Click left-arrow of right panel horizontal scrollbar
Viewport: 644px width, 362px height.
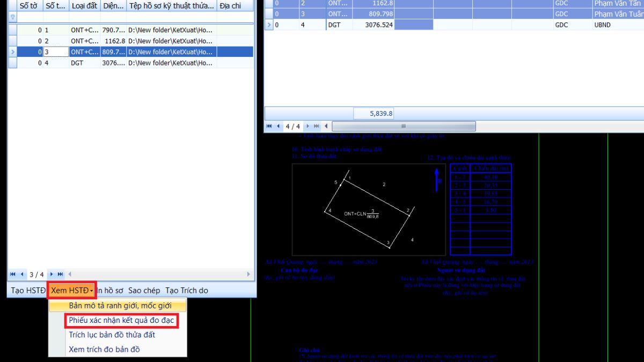[x=326, y=127]
